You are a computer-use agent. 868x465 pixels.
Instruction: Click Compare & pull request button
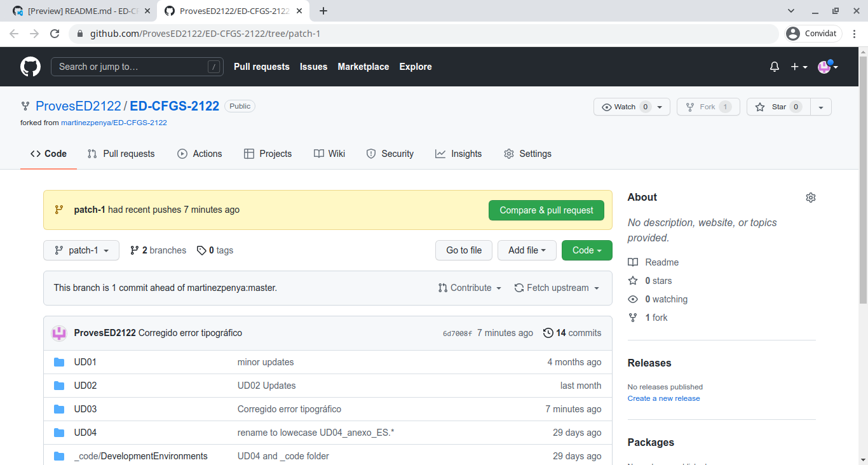(546, 210)
